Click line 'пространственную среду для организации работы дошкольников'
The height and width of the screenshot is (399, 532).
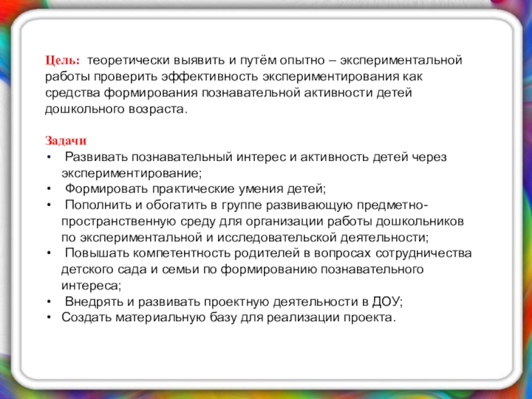263,221
